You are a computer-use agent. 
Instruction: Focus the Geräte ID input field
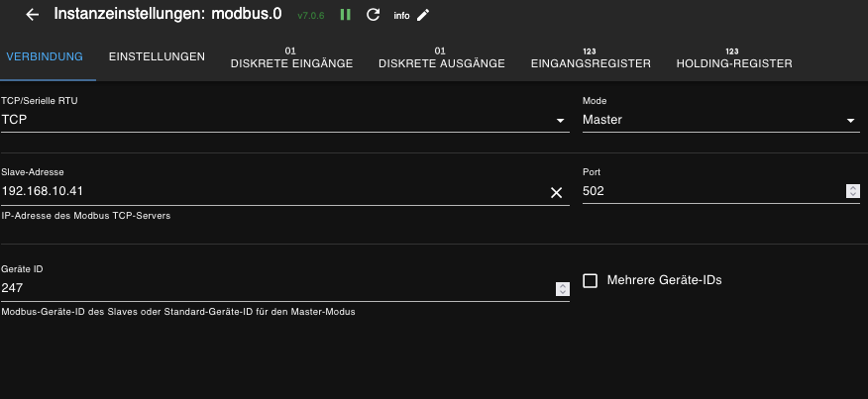click(x=272, y=288)
